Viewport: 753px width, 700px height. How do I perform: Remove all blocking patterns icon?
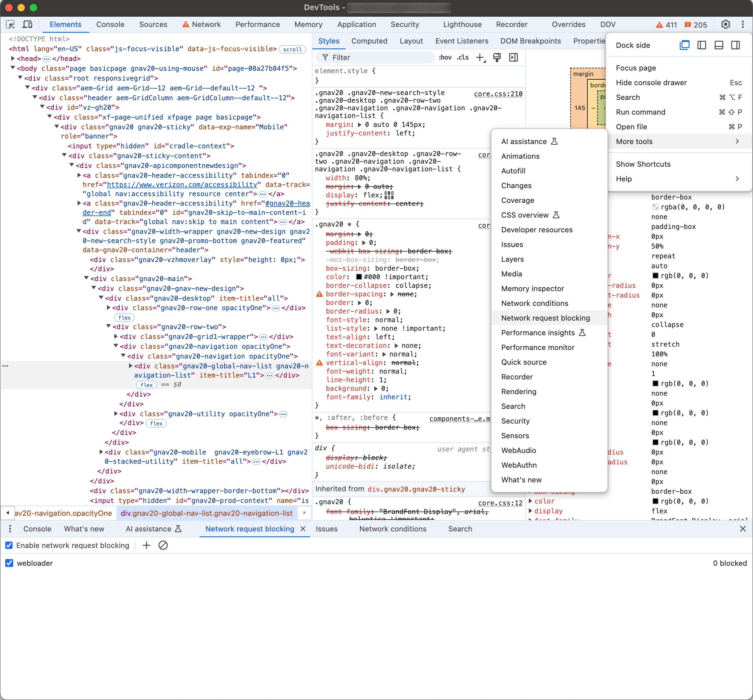point(163,546)
